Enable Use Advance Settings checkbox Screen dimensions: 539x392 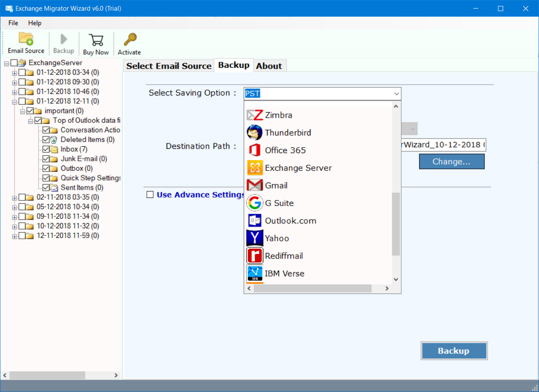tap(150, 195)
